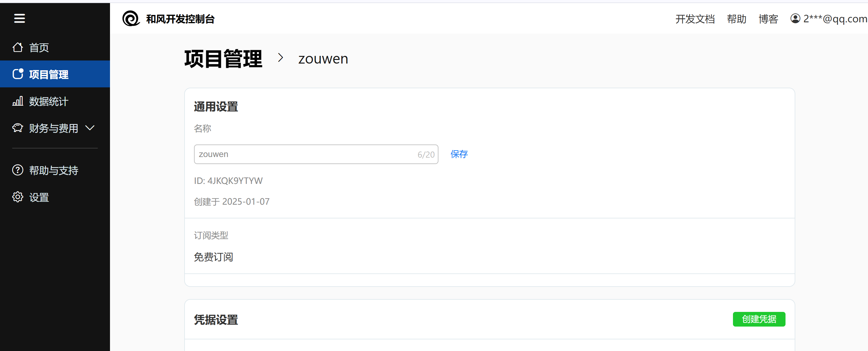Click the zouwen project name field
The width and height of the screenshot is (868, 351).
click(303, 154)
